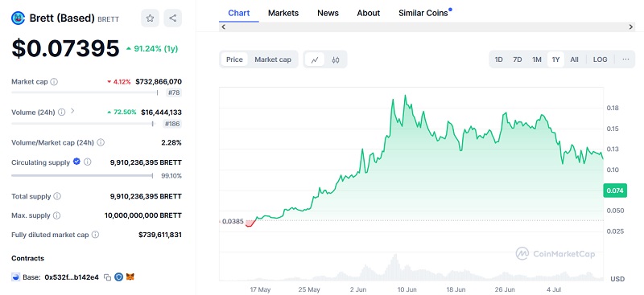
Task: Toggle chart to Market cap view
Action: [273, 59]
